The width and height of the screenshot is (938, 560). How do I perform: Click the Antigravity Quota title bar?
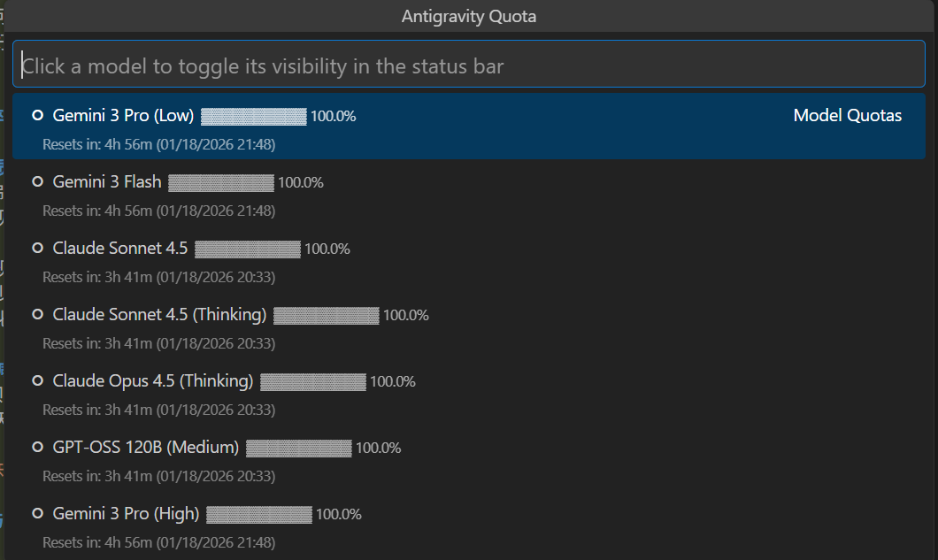(469, 16)
